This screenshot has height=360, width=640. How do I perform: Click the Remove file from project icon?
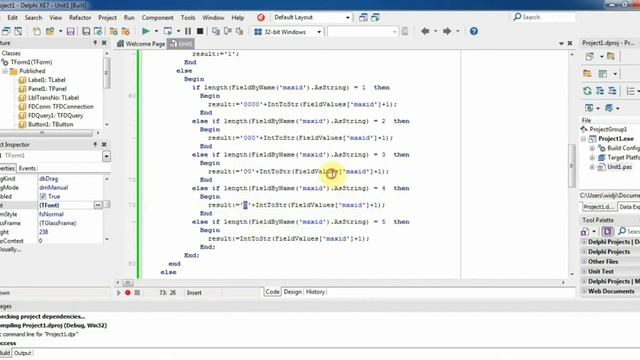pos(125,31)
